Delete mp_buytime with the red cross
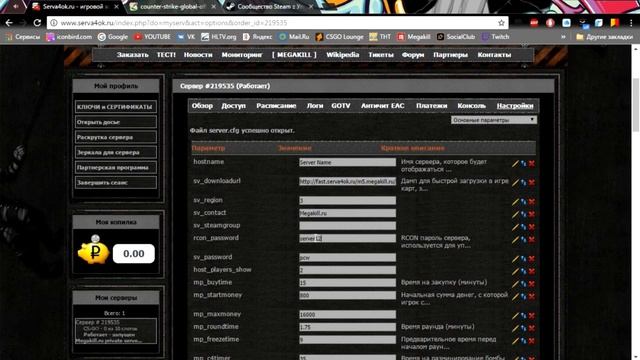 pyautogui.click(x=531, y=284)
